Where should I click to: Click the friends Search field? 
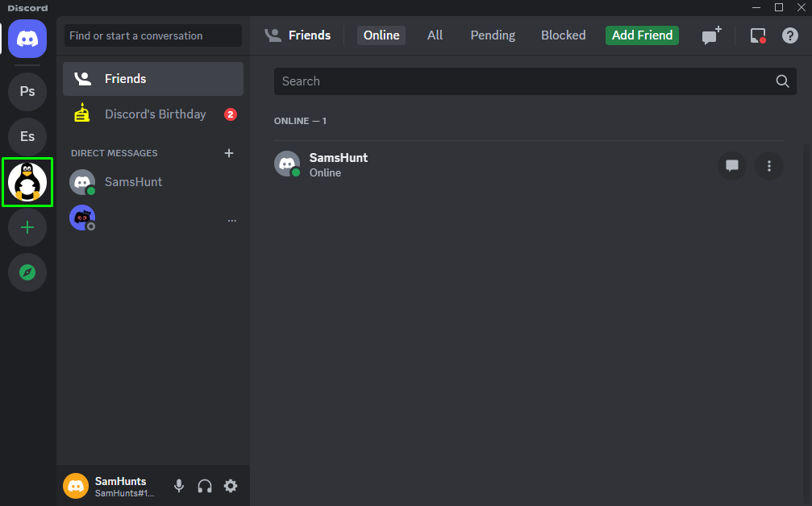pyautogui.click(x=535, y=81)
